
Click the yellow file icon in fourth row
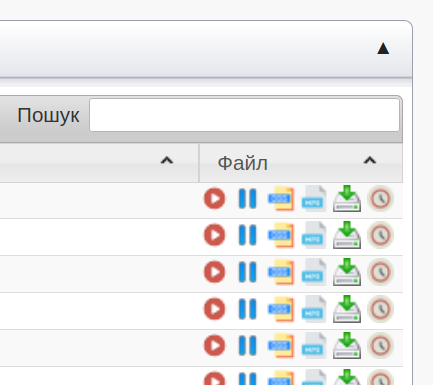pyautogui.click(x=281, y=309)
